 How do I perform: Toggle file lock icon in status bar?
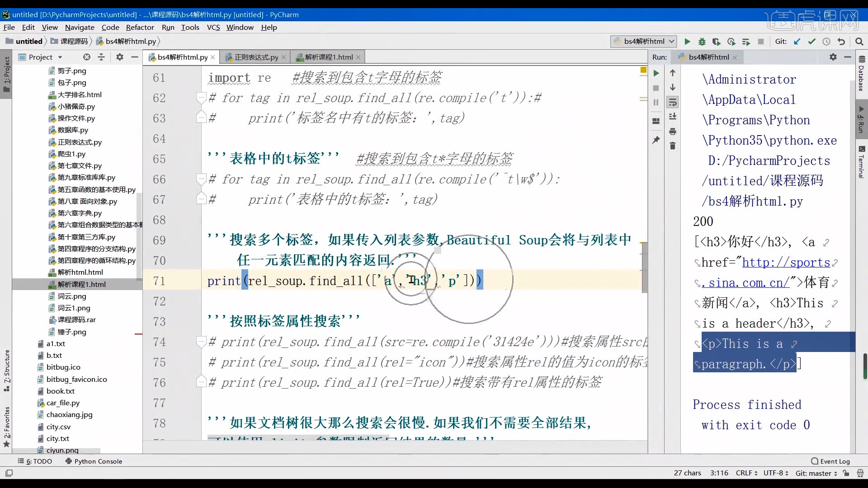pyautogui.click(x=846, y=473)
